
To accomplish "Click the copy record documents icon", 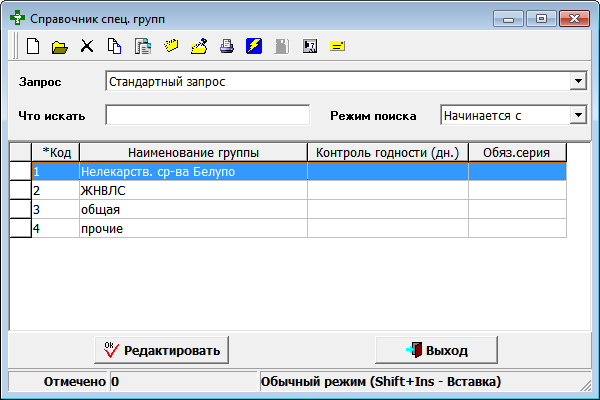I will 114,46.
